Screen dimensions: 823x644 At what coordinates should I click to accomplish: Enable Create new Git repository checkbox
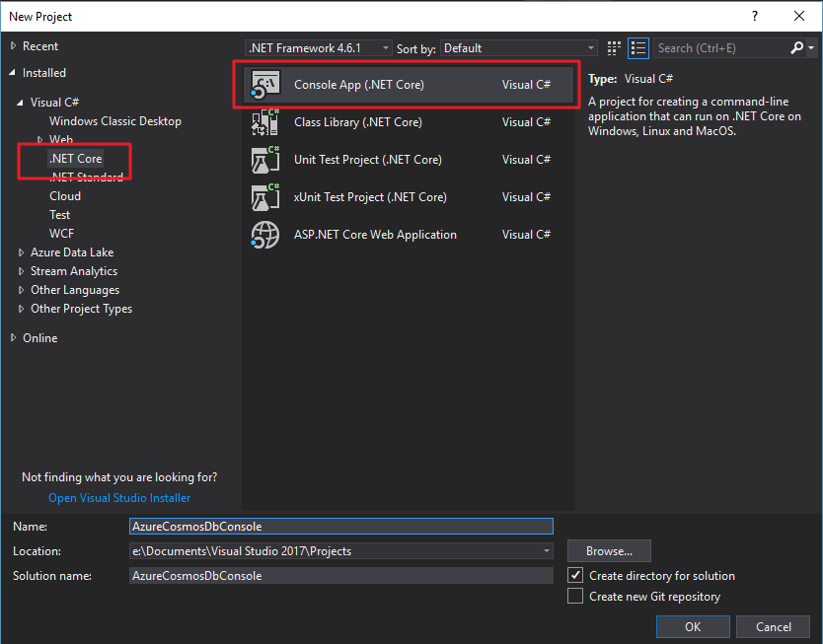tap(575, 597)
